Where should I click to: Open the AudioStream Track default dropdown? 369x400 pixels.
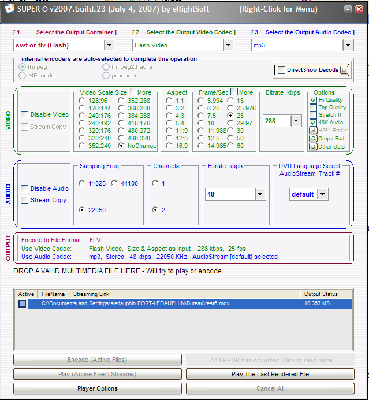pyautogui.click(x=322, y=194)
